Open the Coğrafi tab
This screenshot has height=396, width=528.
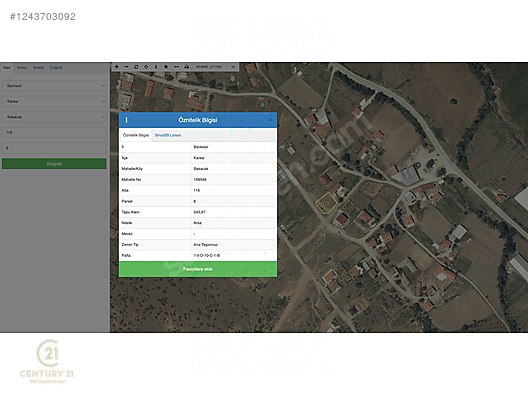pos(56,67)
